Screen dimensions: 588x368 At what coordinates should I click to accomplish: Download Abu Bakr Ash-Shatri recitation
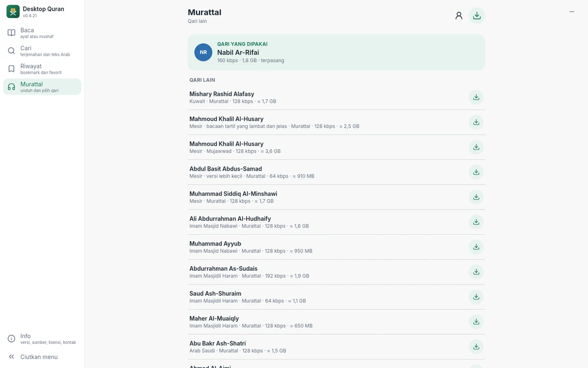[476, 347]
